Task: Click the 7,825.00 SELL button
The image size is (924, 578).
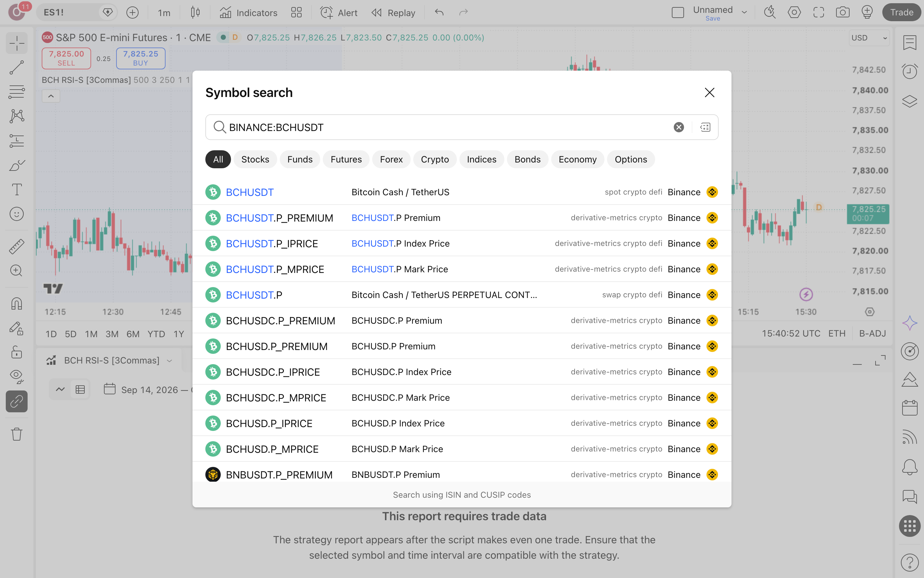Action: click(66, 58)
